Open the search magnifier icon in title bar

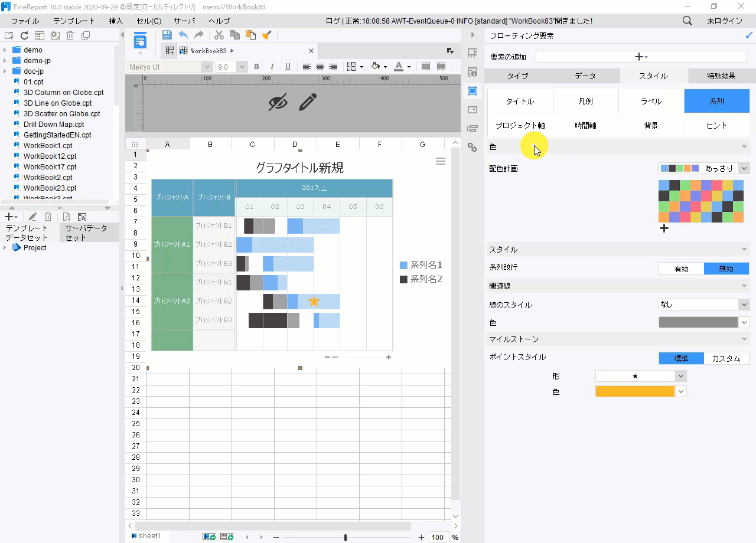click(687, 21)
